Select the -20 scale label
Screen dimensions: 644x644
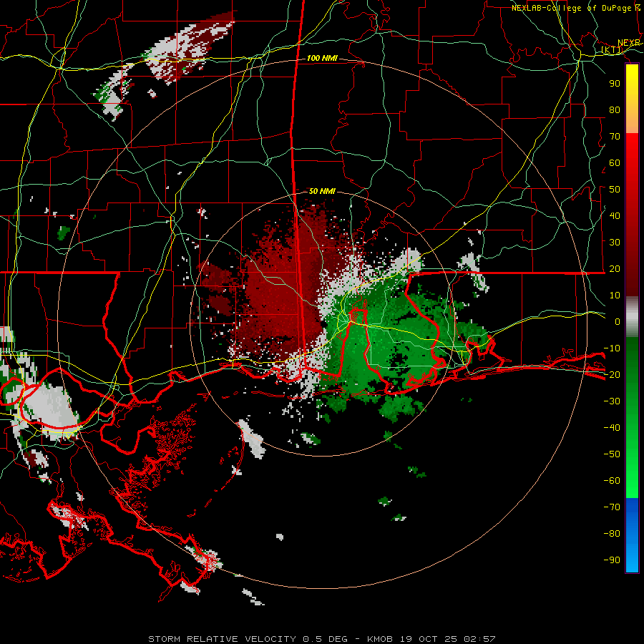click(x=612, y=375)
